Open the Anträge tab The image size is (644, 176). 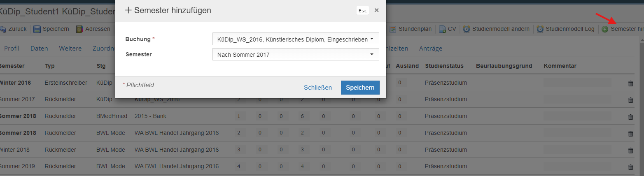click(431, 49)
